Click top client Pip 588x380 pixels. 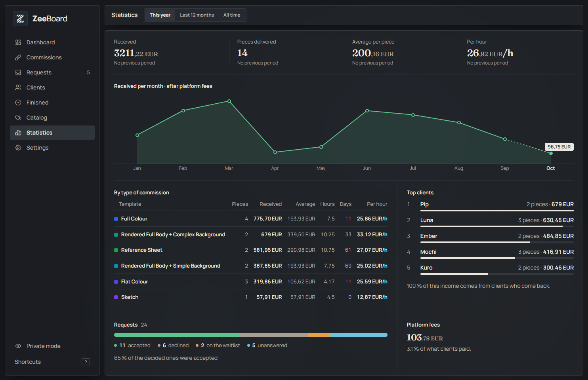(490, 205)
